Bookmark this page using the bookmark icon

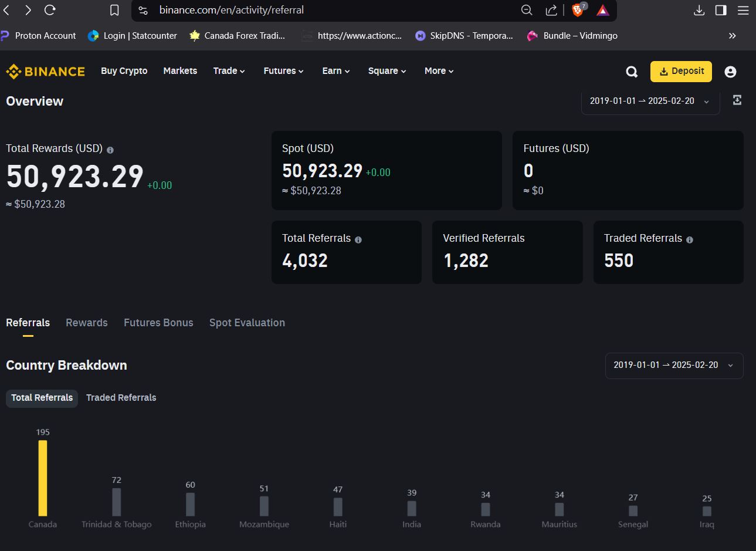[114, 10]
